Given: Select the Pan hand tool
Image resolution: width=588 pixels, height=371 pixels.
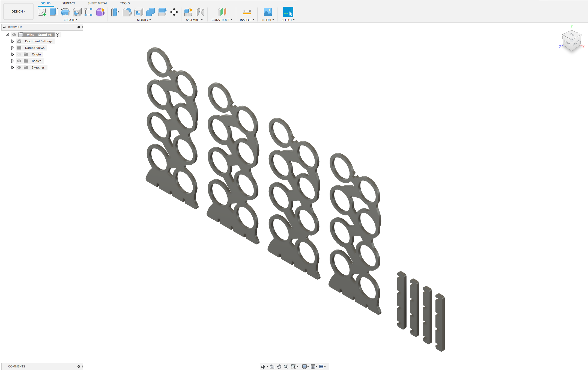Looking at the screenshot, I should click(279, 367).
